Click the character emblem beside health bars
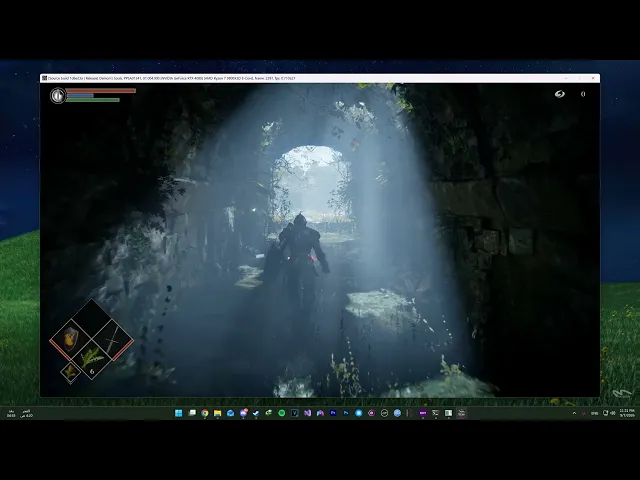Viewport: 640px width, 480px height. pyautogui.click(x=58, y=96)
